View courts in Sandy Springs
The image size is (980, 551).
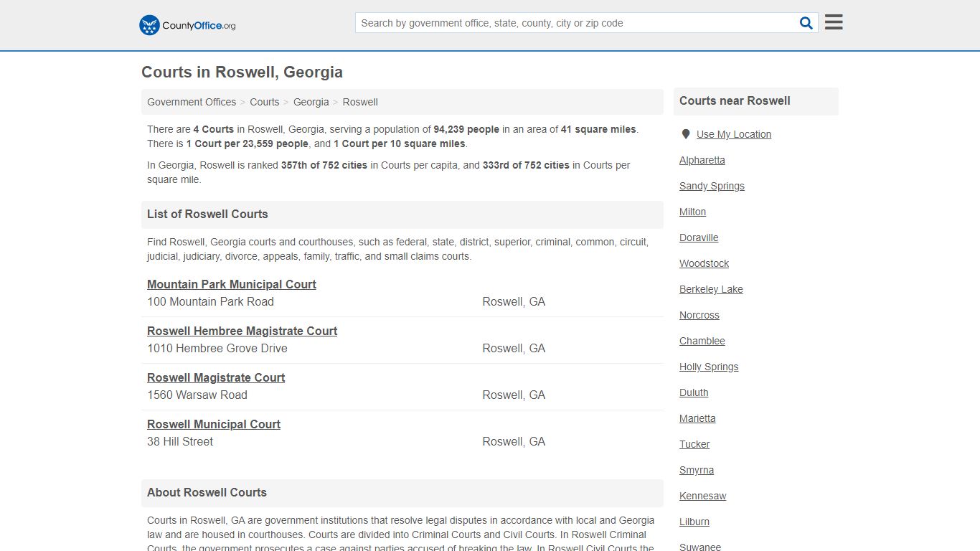coord(712,186)
